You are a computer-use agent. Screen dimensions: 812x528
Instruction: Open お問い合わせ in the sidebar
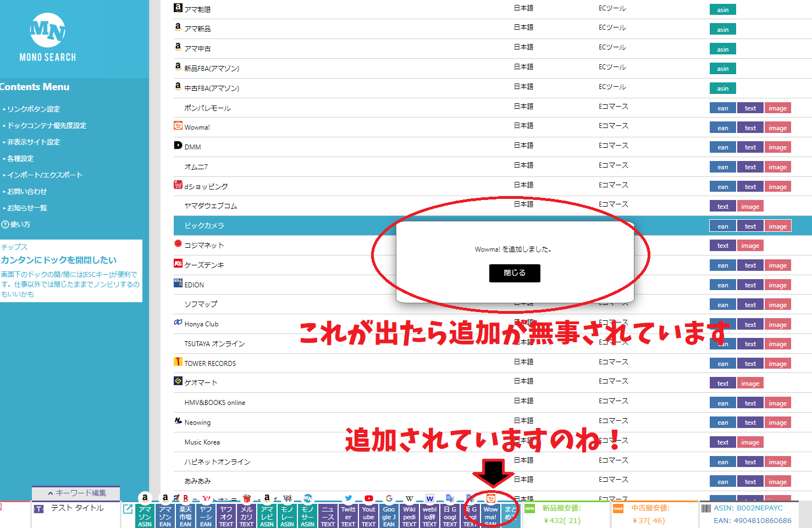(27, 192)
